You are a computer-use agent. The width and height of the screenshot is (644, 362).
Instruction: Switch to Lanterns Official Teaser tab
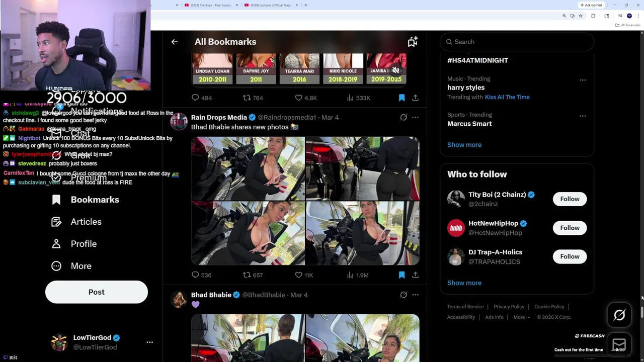coord(270,5)
